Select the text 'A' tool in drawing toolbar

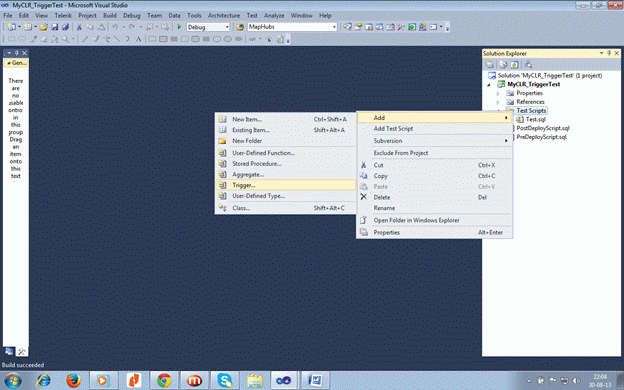coord(138,39)
